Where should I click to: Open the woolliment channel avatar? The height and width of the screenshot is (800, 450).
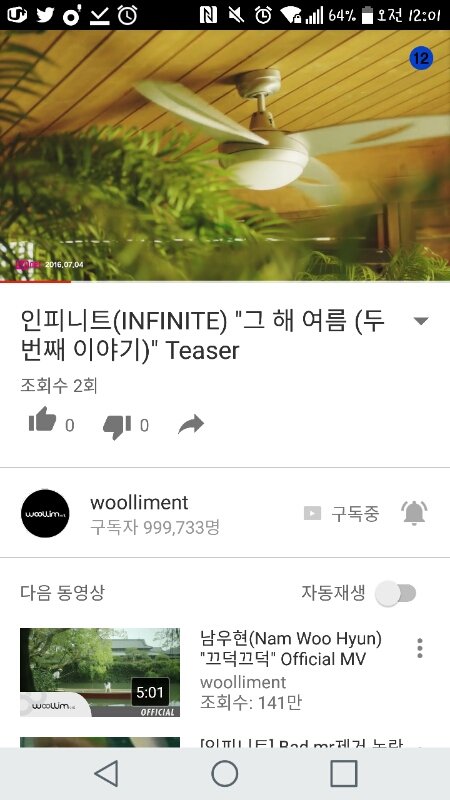[45, 513]
